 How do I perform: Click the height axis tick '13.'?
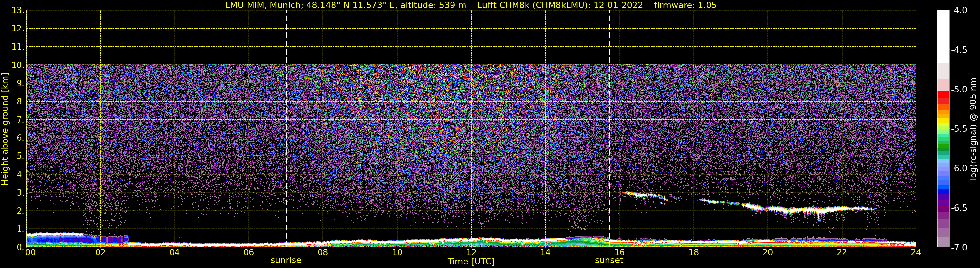tap(18, 11)
